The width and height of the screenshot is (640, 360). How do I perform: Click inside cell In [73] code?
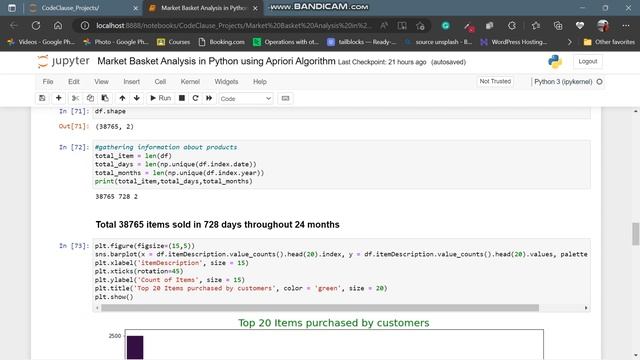(x=341, y=271)
